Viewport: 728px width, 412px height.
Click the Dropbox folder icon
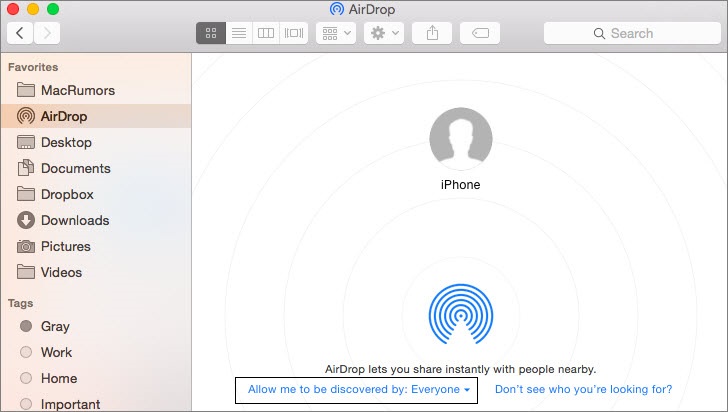pyautogui.click(x=26, y=194)
